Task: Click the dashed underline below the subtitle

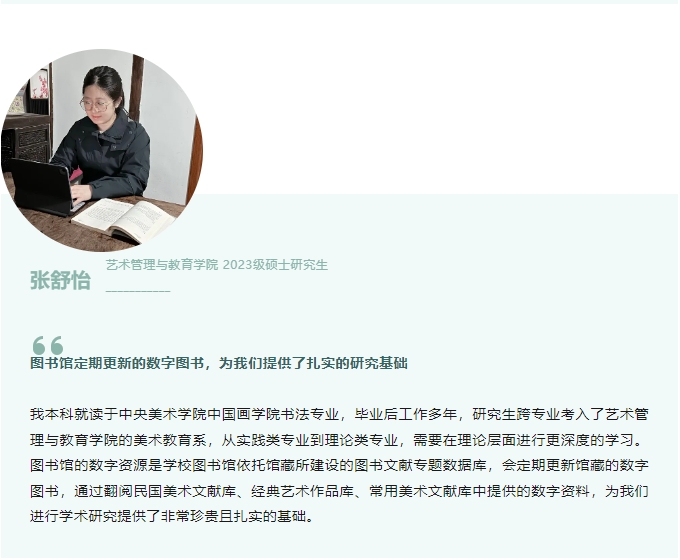Action: coord(138,291)
